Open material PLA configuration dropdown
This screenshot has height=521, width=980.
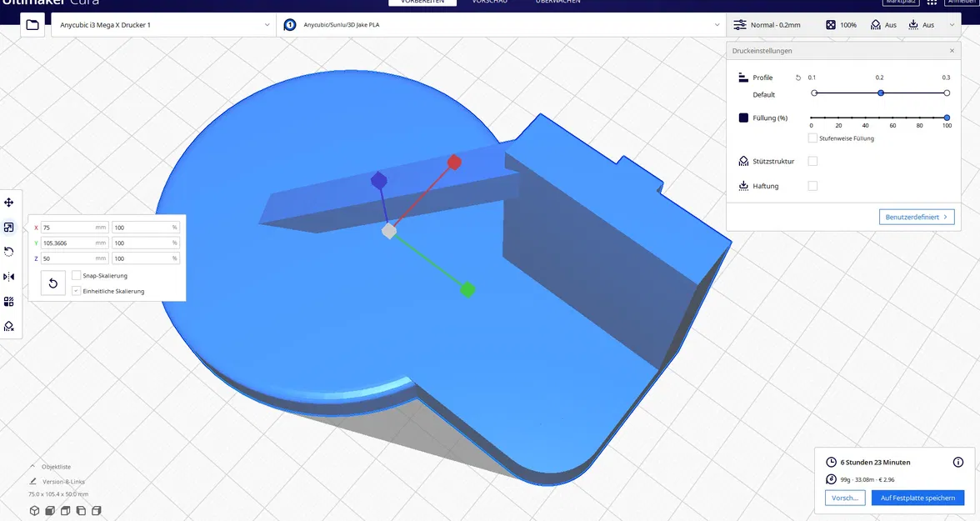click(502, 25)
